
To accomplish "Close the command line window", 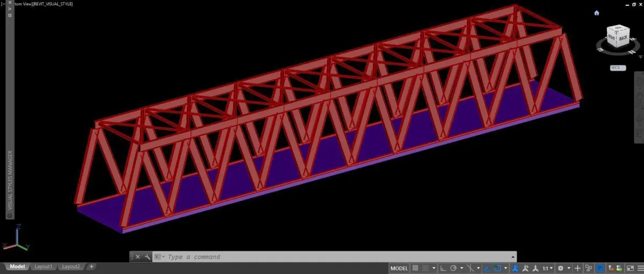I will pos(138,257).
